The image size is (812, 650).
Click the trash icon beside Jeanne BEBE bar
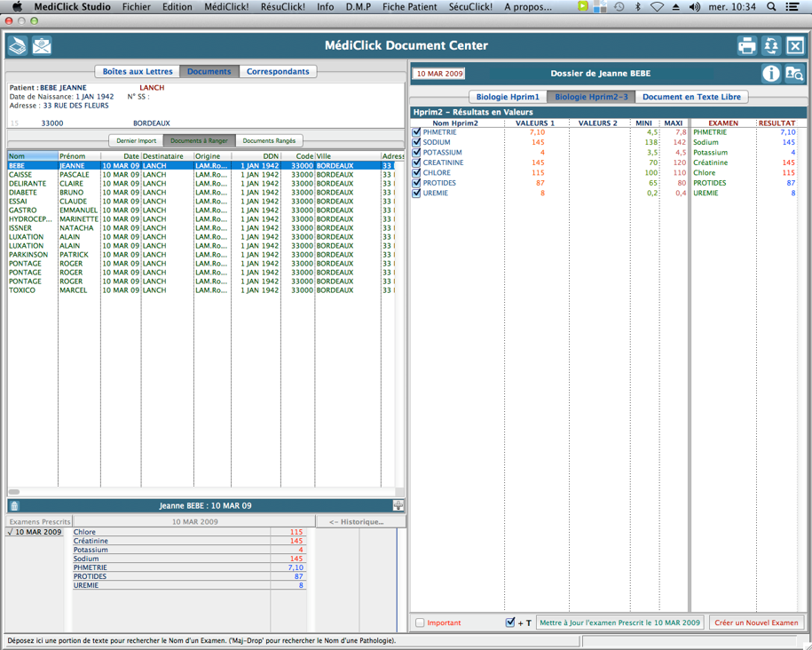(14, 506)
